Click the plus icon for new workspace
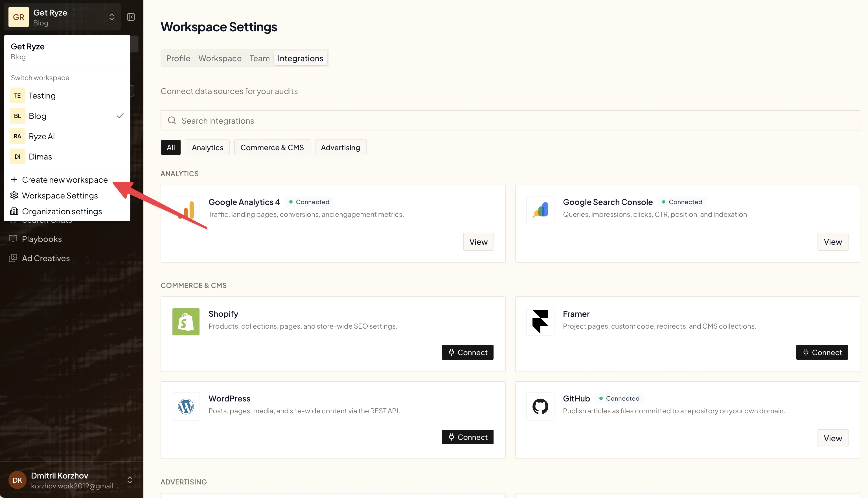 point(14,180)
